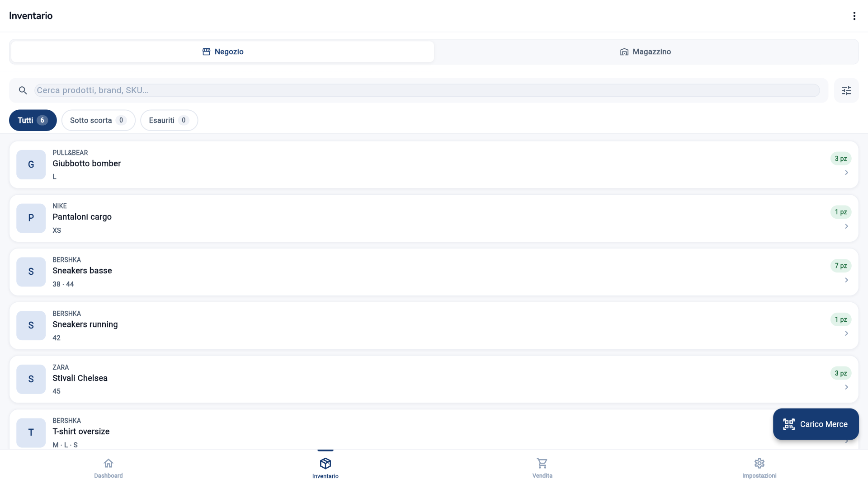This screenshot has height=488, width=868.
Task: Switch to the Negozio tab
Action: (223, 52)
